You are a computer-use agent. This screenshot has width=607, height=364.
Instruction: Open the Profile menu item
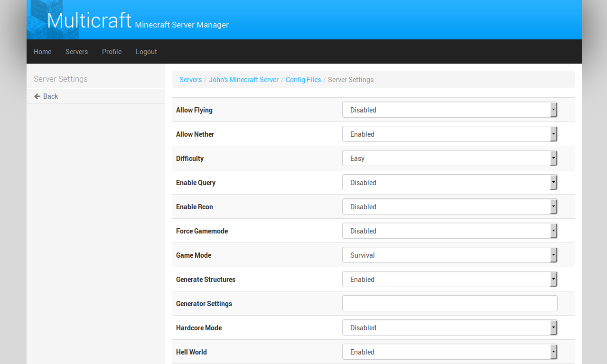click(x=112, y=52)
